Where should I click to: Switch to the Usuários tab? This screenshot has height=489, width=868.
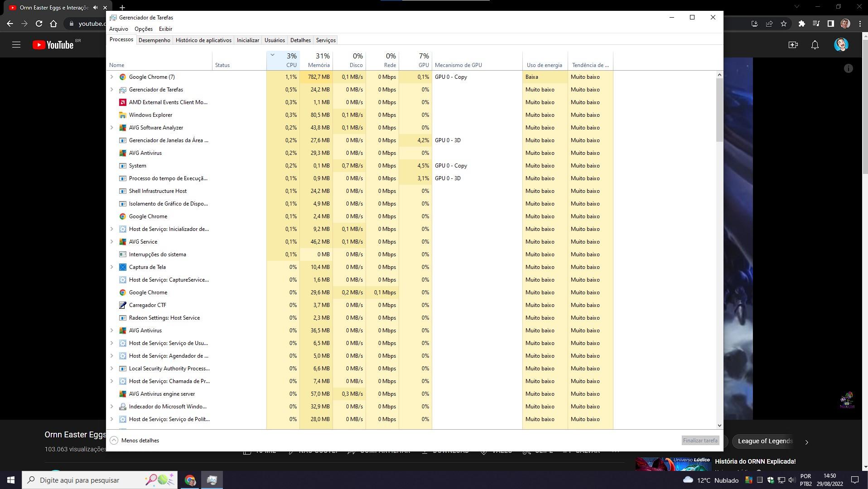coord(275,40)
